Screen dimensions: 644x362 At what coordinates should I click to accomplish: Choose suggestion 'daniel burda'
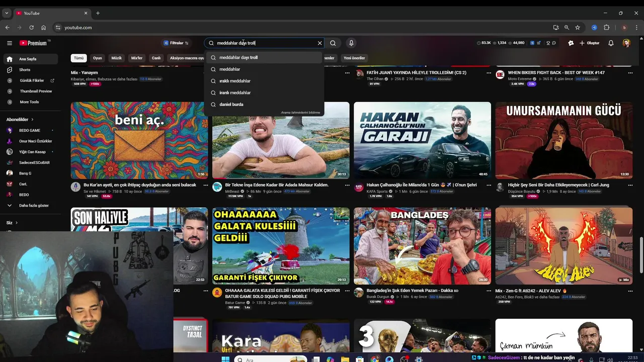tap(264, 105)
